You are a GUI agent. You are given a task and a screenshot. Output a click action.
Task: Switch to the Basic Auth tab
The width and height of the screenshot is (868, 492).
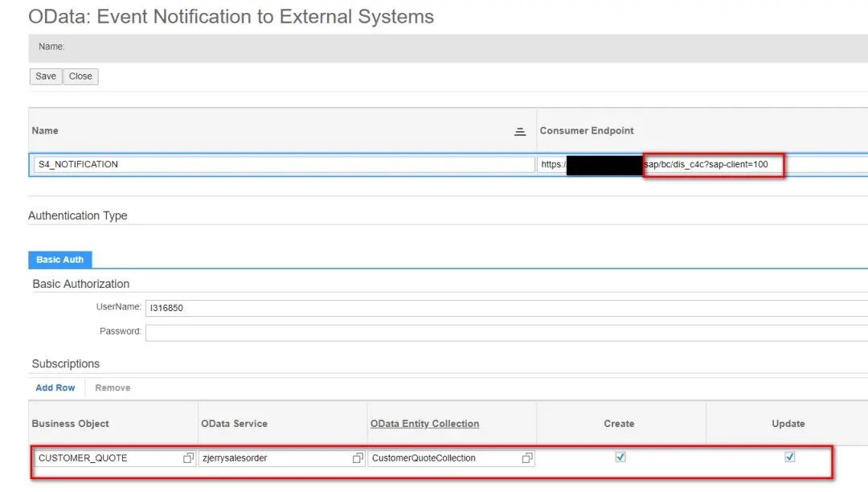(59, 260)
